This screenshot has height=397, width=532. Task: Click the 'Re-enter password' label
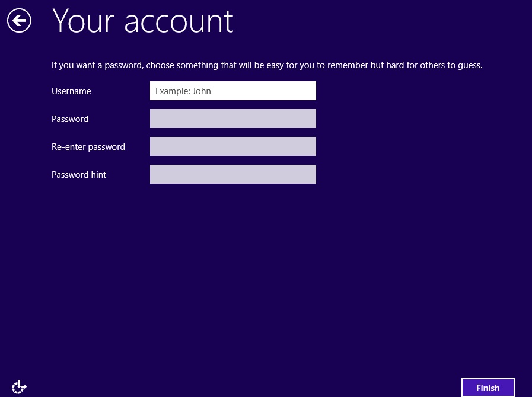click(x=88, y=147)
